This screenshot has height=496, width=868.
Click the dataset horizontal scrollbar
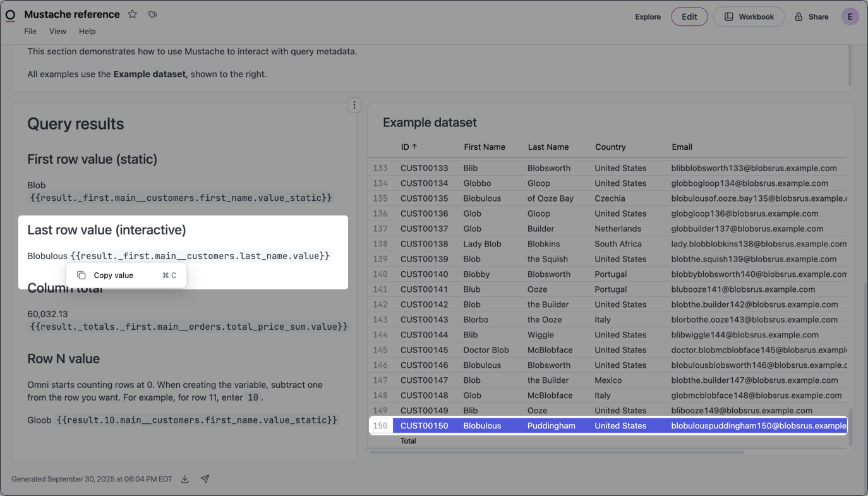pyautogui.click(x=556, y=452)
